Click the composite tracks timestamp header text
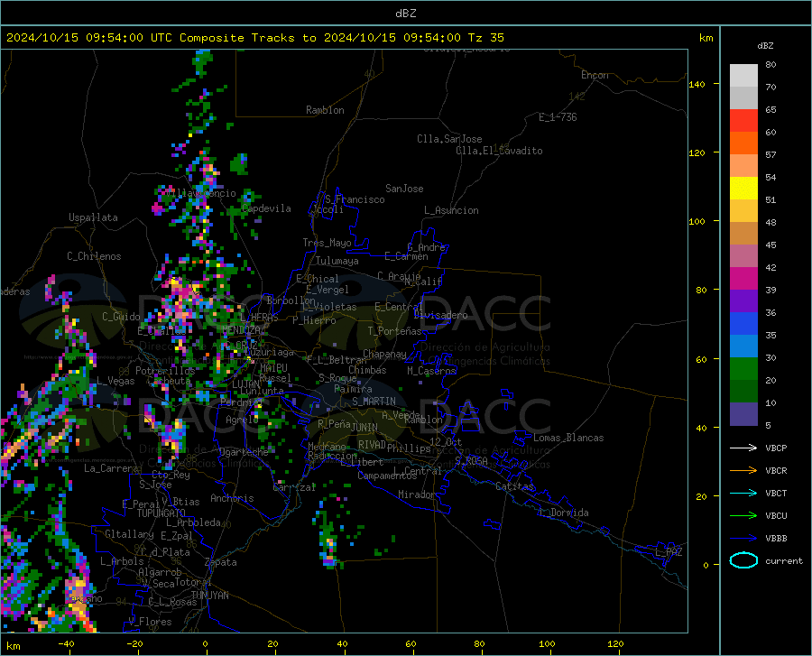This screenshot has height=656, width=812. click(254, 38)
